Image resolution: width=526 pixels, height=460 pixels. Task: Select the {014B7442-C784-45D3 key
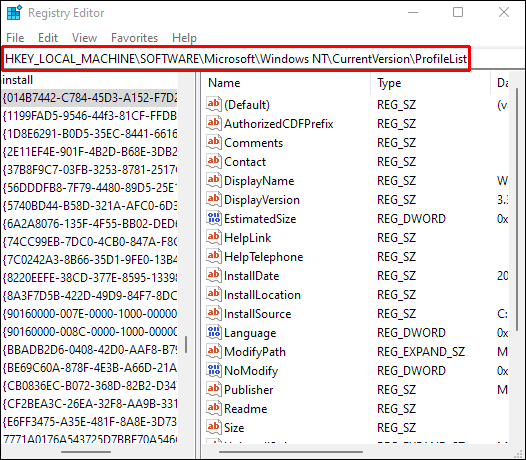89,98
